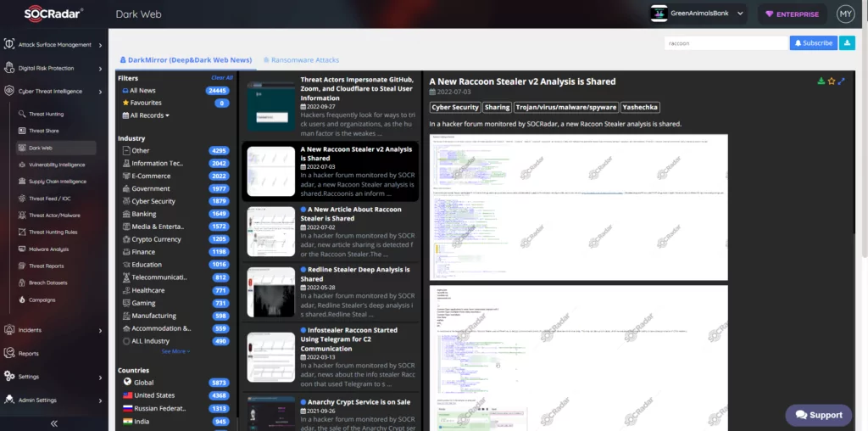
Task: Expand Digital Risk Protection chevron
Action: (x=100, y=69)
